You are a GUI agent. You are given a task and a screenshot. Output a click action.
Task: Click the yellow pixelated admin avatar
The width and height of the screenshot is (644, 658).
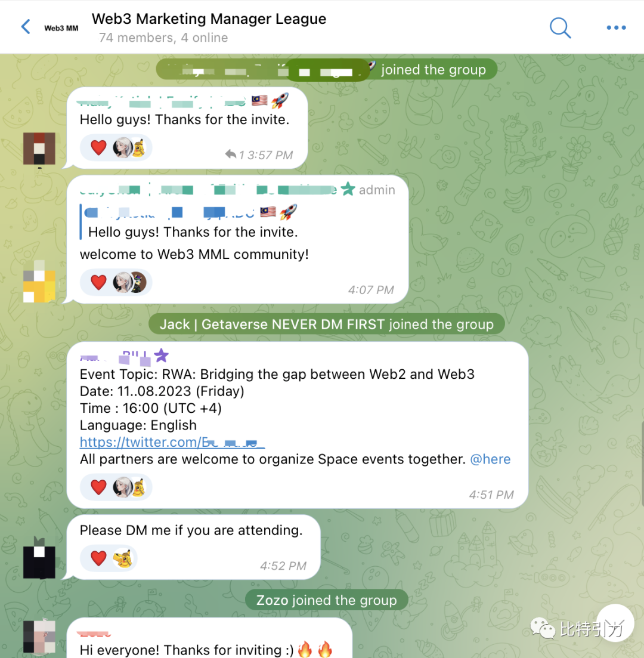tap(39, 281)
